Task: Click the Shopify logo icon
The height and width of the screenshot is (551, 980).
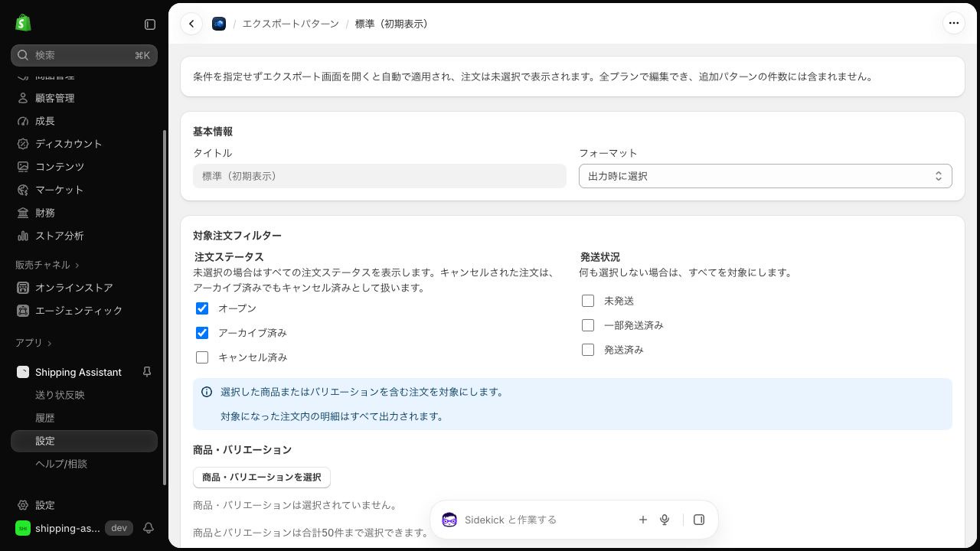Action: 23,23
